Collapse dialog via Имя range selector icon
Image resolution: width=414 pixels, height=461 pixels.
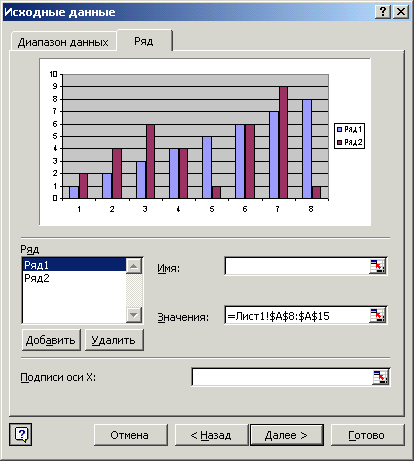tap(377, 266)
